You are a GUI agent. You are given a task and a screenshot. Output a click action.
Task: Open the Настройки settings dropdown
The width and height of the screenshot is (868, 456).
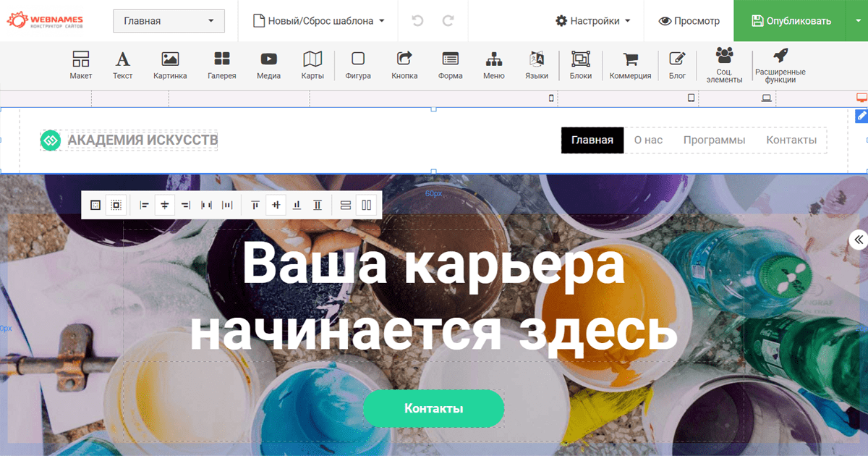click(593, 21)
